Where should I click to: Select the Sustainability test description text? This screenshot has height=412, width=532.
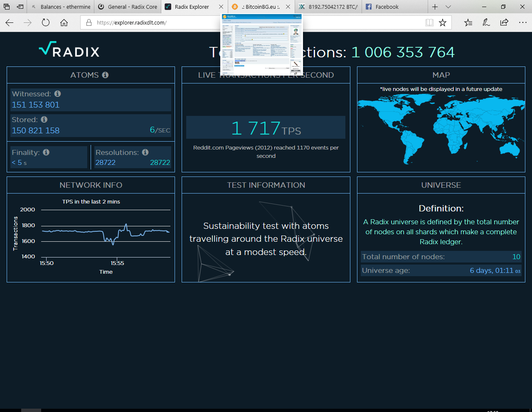(x=266, y=239)
